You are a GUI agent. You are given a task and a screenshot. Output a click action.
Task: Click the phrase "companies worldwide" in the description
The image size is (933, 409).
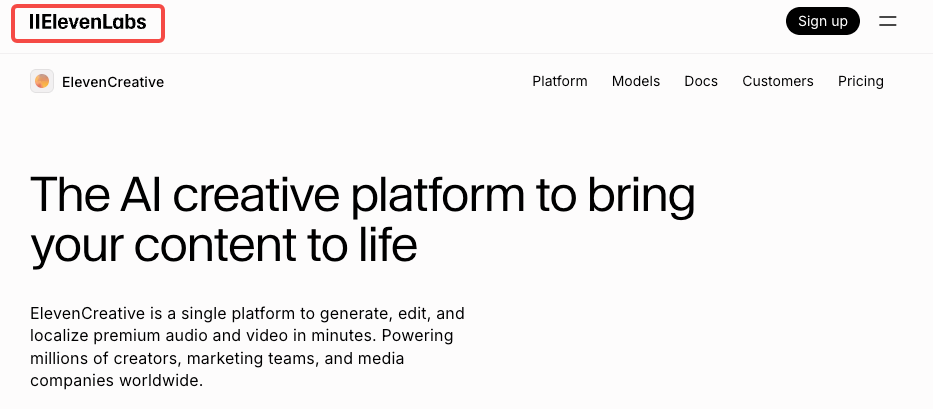coord(116,381)
